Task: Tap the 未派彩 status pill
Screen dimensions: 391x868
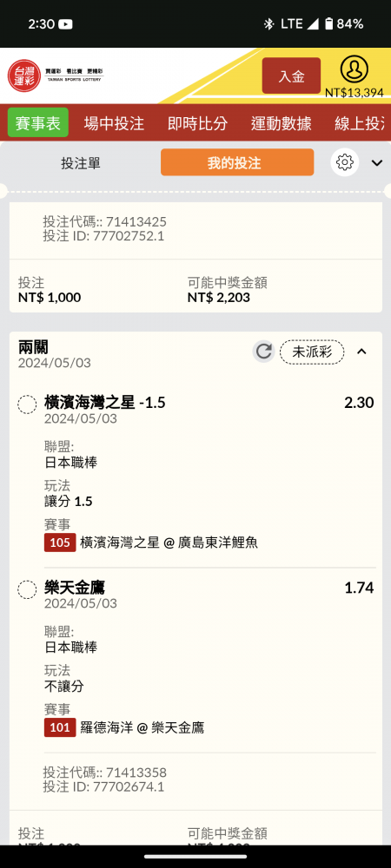Action: [x=312, y=352]
